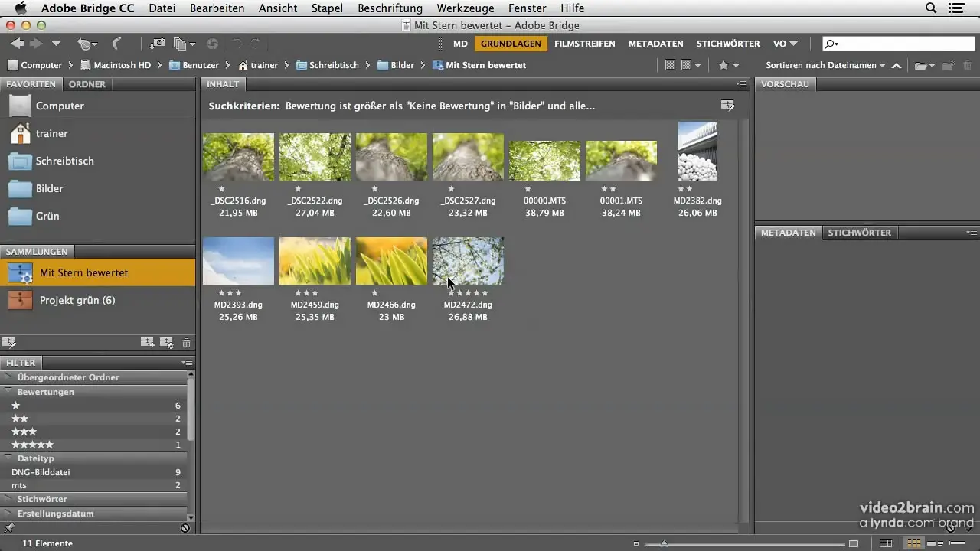
Task: Rotate counterclockwise with the toolbar icon
Action: click(237, 44)
